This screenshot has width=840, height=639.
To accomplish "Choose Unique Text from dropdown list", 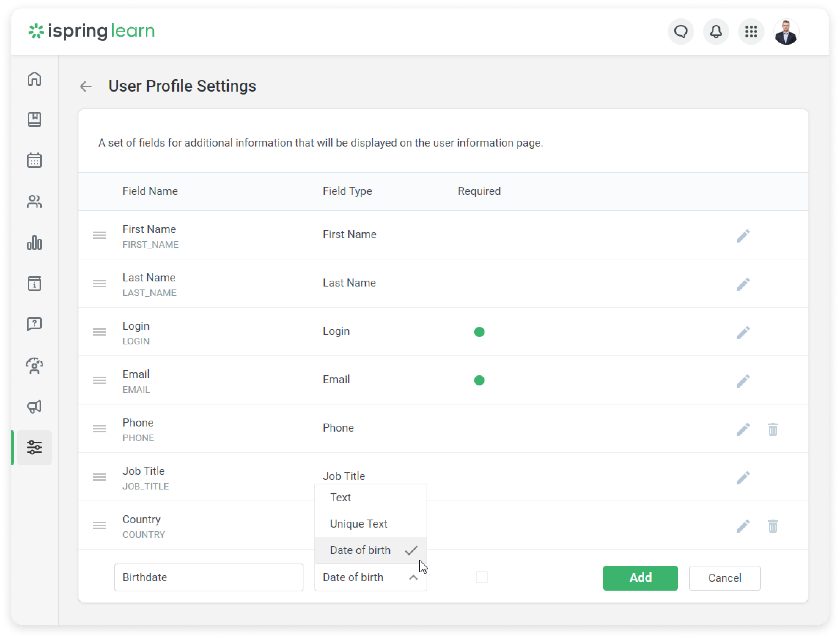I will pyautogui.click(x=358, y=524).
